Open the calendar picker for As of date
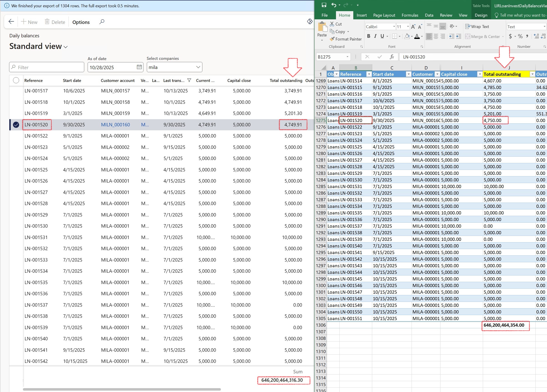The image size is (547, 392). click(139, 67)
